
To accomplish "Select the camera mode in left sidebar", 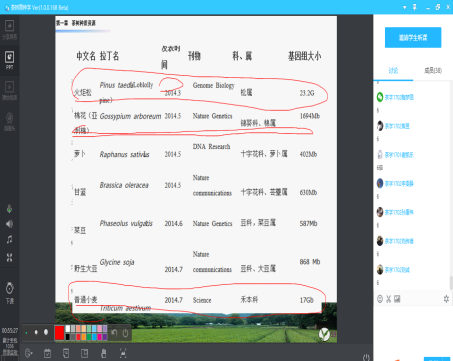I will pos(9,122).
